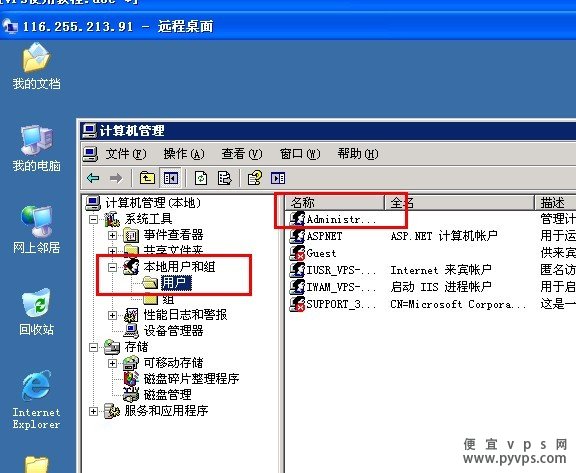Open the Internet Explorer desktop icon
The height and width of the screenshot is (473, 576).
[x=36, y=400]
